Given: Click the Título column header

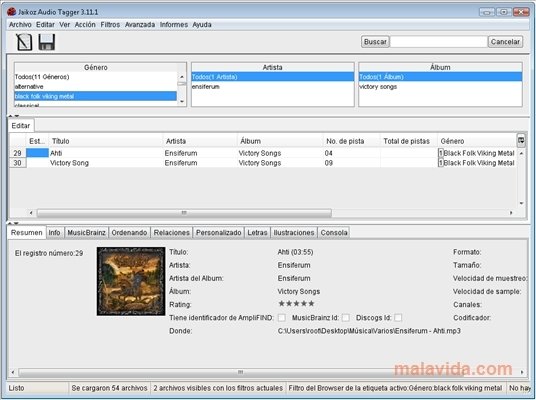Looking at the screenshot, I should [106, 141].
